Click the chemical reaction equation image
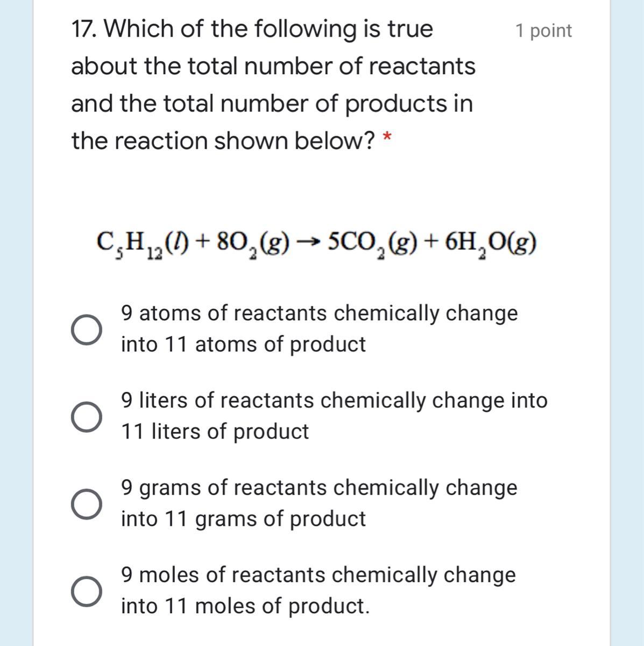This screenshot has width=644, height=646. coord(316,245)
